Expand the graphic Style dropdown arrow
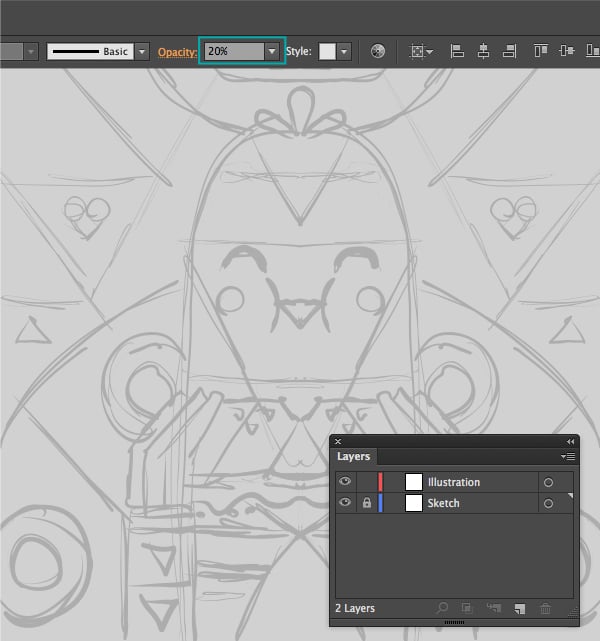 pos(344,51)
